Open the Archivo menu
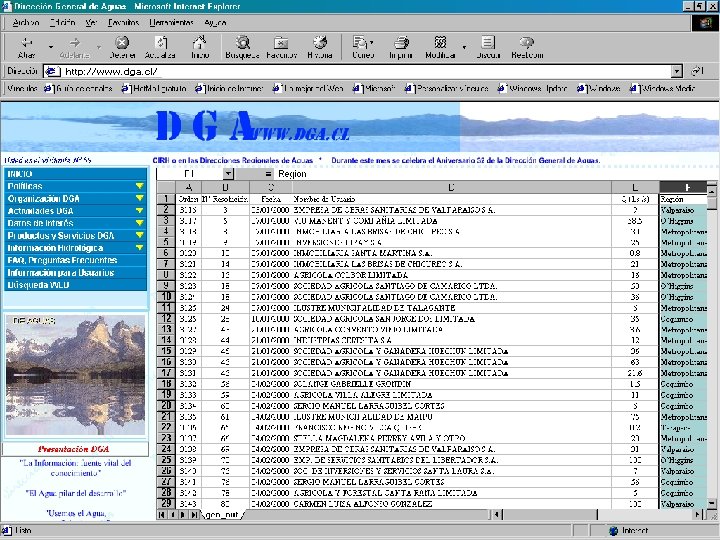The image size is (720, 540). point(26,22)
